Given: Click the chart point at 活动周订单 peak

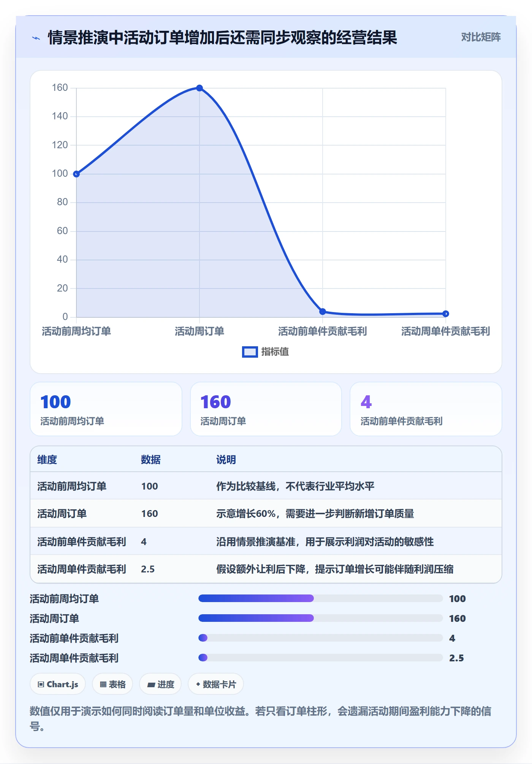Looking at the screenshot, I should (x=199, y=88).
